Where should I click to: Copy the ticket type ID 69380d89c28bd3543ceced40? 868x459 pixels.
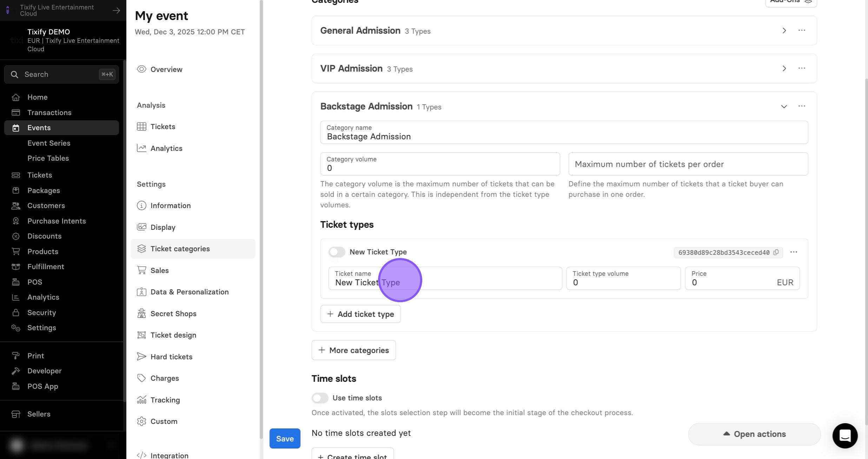pyautogui.click(x=776, y=252)
